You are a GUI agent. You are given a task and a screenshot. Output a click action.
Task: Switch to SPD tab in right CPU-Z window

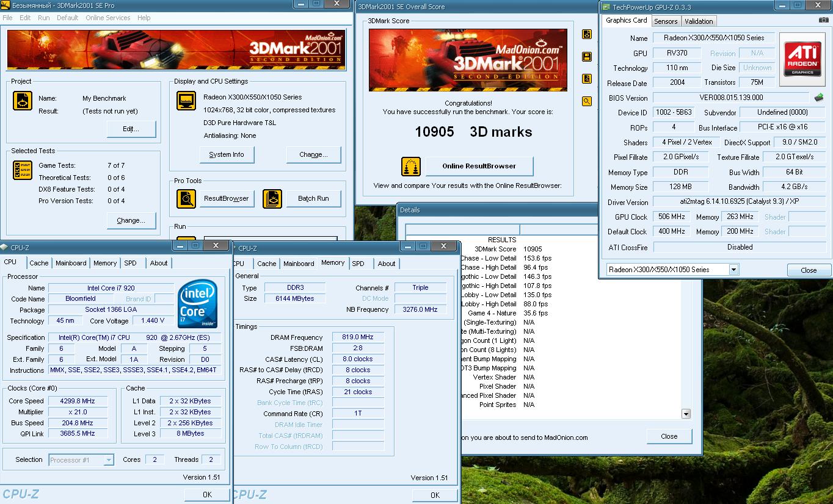pyautogui.click(x=358, y=264)
